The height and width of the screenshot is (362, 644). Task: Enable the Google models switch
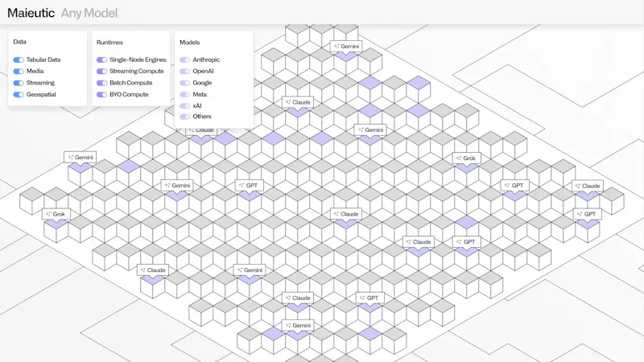(x=185, y=83)
